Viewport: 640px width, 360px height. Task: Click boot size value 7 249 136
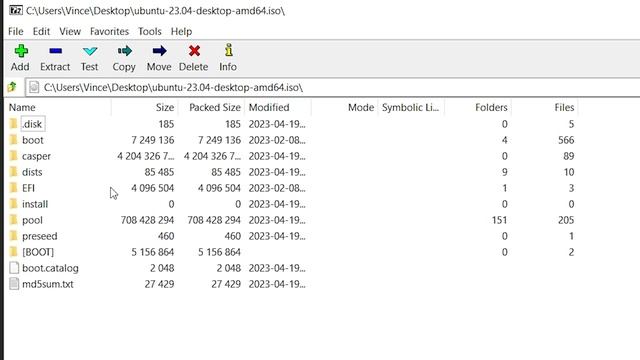pyautogui.click(x=153, y=140)
